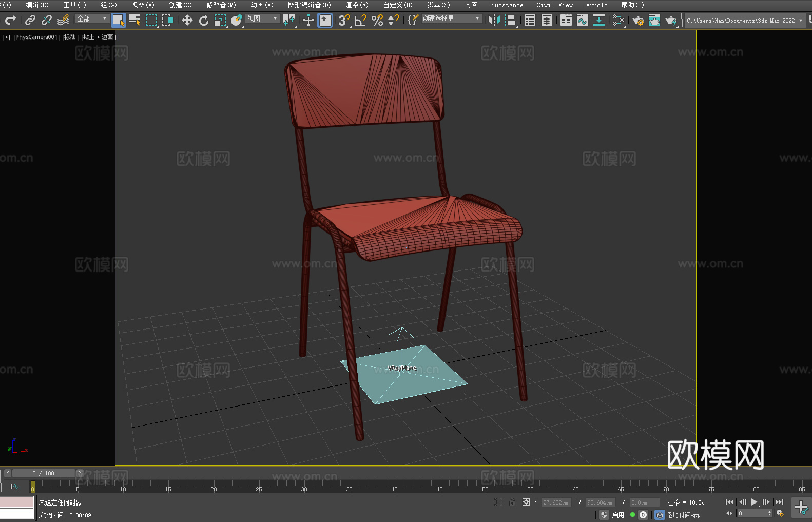The height and width of the screenshot is (522, 812).
Task: Open the 帮助(H) menu
Action: pos(632,5)
